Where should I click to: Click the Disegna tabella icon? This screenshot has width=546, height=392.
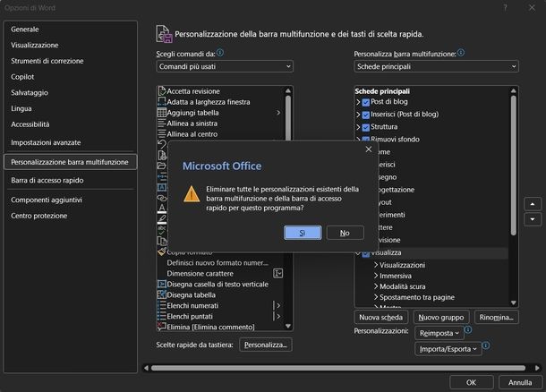(162, 294)
